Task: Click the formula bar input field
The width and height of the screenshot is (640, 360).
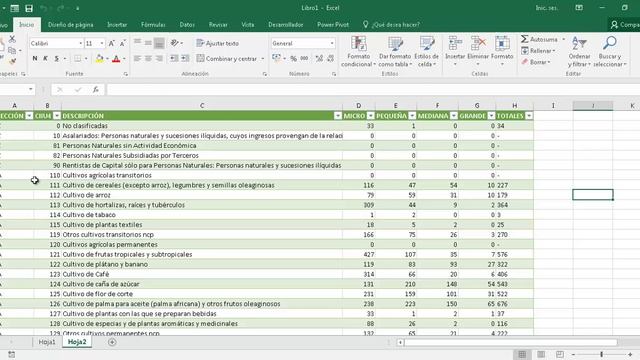Action: [373, 89]
